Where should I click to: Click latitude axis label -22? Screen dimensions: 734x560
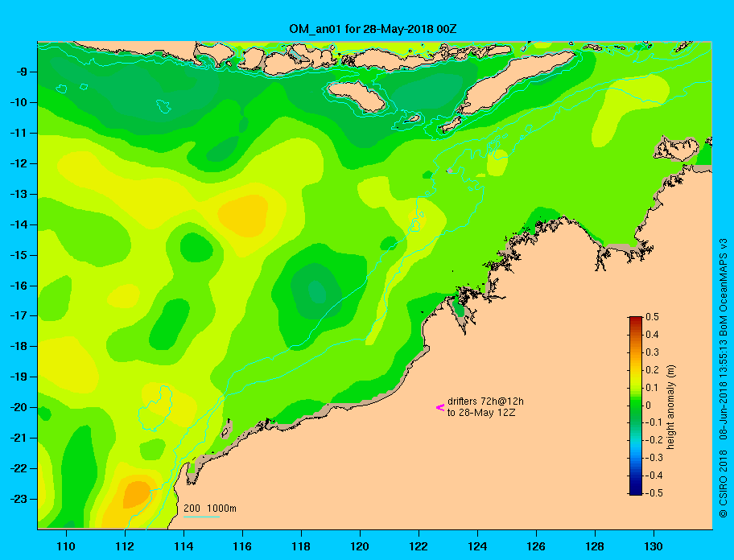pyautogui.click(x=19, y=469)
